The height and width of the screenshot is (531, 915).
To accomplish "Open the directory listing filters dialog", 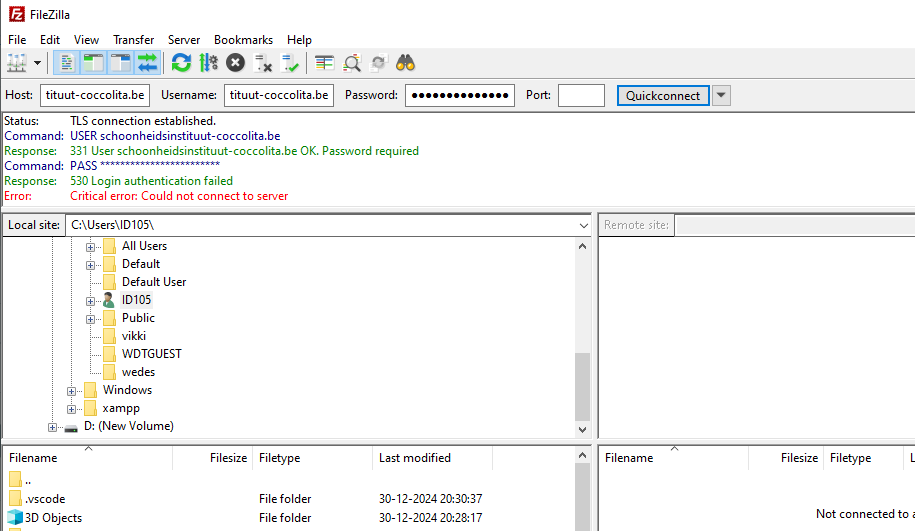I will click(324, 62).
